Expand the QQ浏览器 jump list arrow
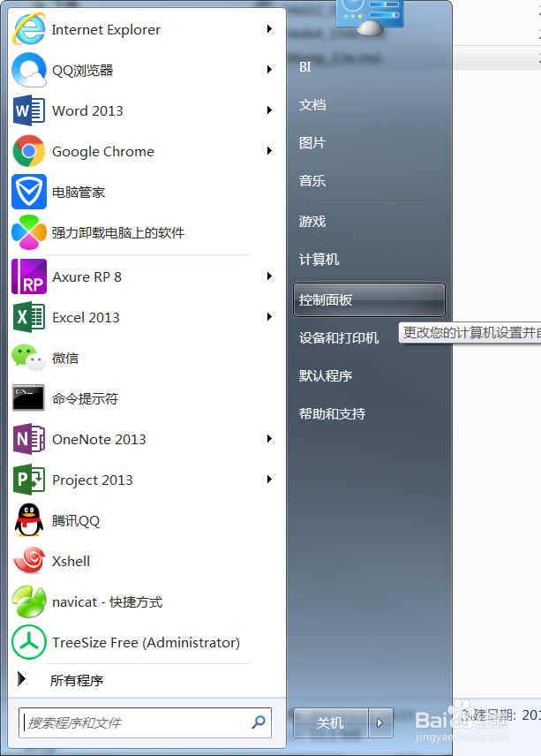Viewport: 541px width, 756px height. [269, 70]
